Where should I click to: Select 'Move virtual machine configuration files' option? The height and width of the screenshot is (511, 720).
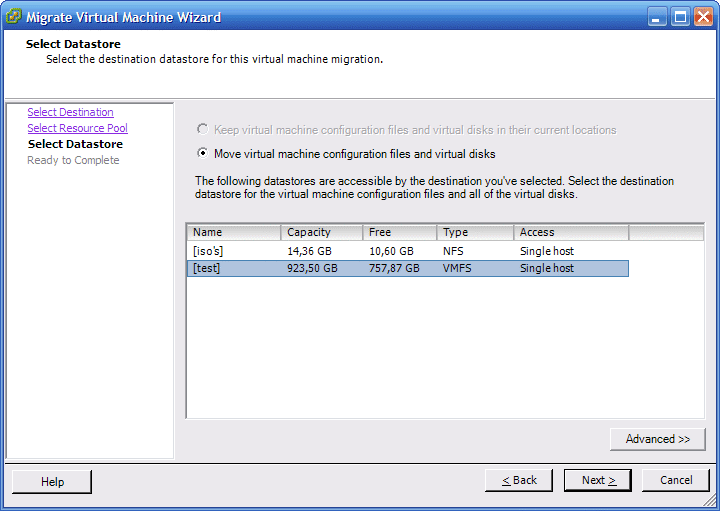pos(203,154)
